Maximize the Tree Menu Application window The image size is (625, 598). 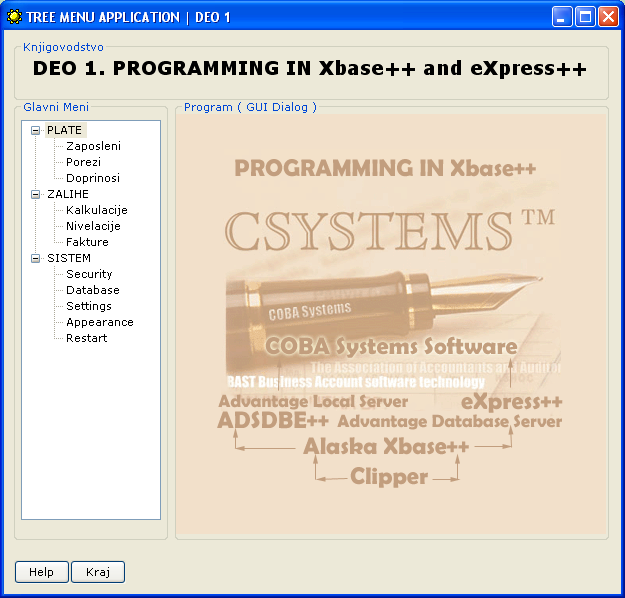585,17
